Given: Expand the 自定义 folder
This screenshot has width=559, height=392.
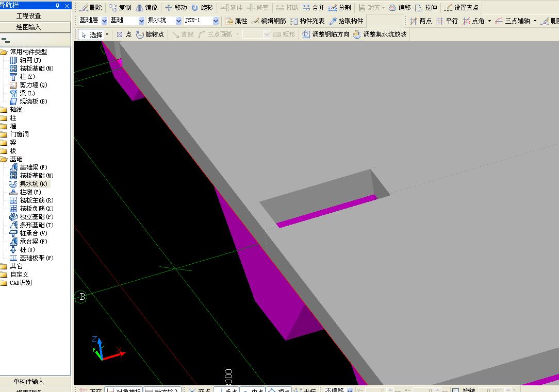Looking at the screenshot, I should point(4,275).
